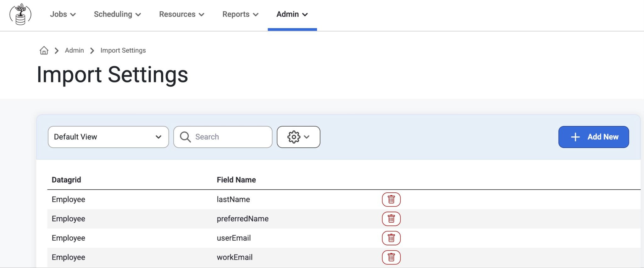This screenshot has height=268, width=644.
Task: Open the Admin menu
Action: (x=292, y=14)
